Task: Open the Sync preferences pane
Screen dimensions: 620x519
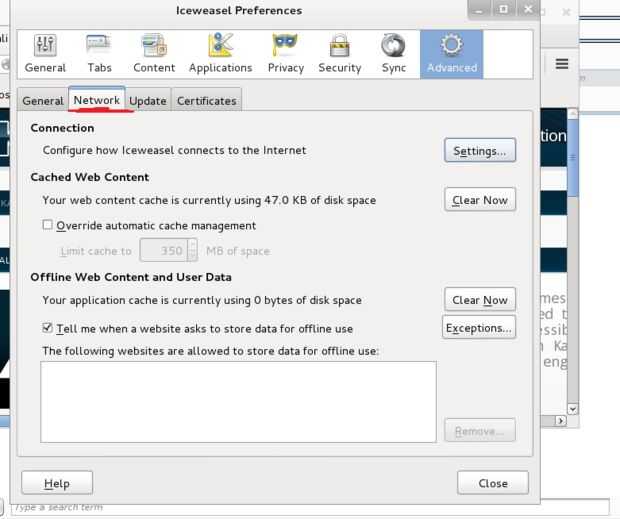Action: pyautogui.click(x=393, y=55)
